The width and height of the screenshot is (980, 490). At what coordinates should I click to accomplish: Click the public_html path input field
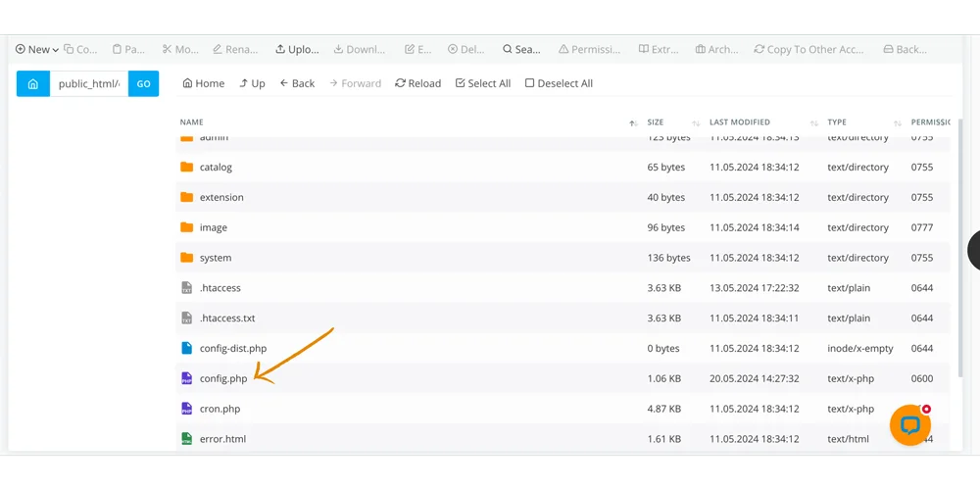click(x=89, y=83)
